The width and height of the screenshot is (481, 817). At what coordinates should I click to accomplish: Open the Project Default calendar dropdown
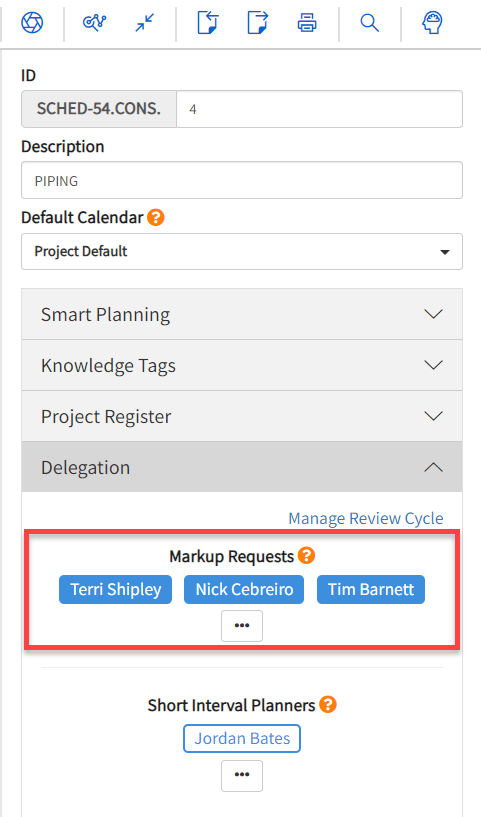pyautogui.click(x=242, y=252)
